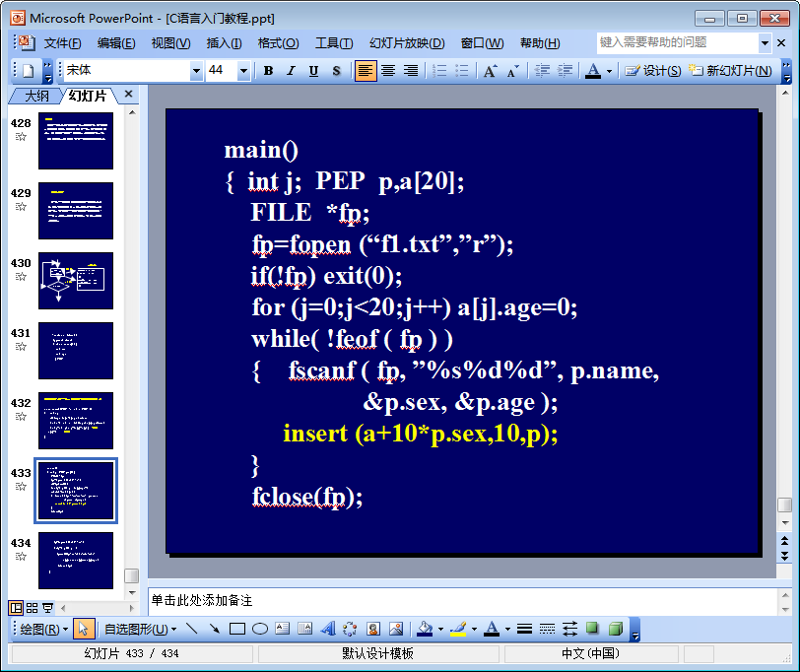Decrease font size

512,71
